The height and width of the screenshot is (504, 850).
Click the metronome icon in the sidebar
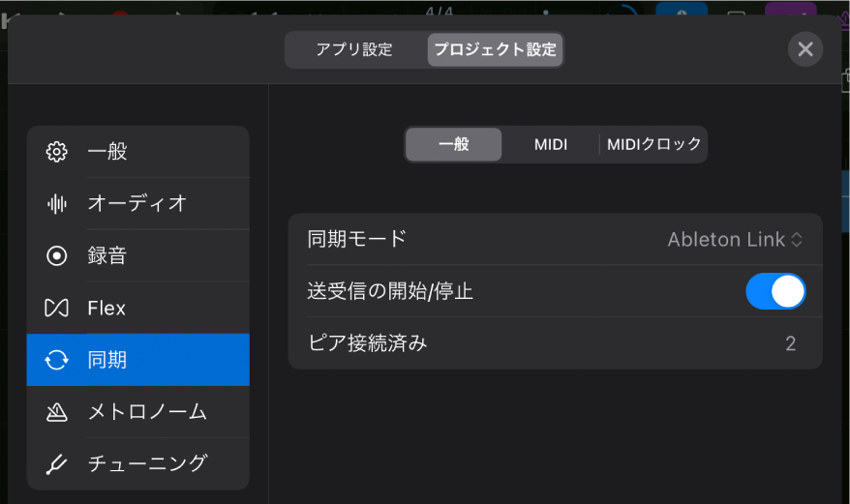(56, 412)
